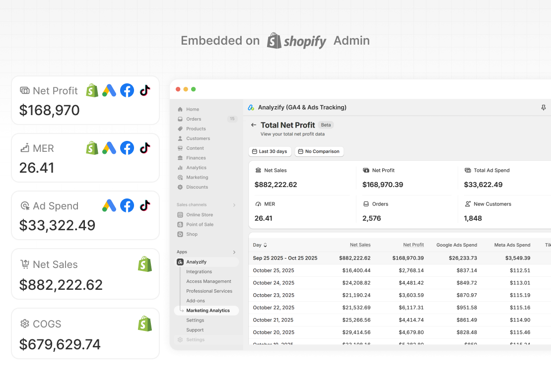The image size is (551, 392).
Task: Open the Marketing megaphone icon
Action: pos(180,177)
